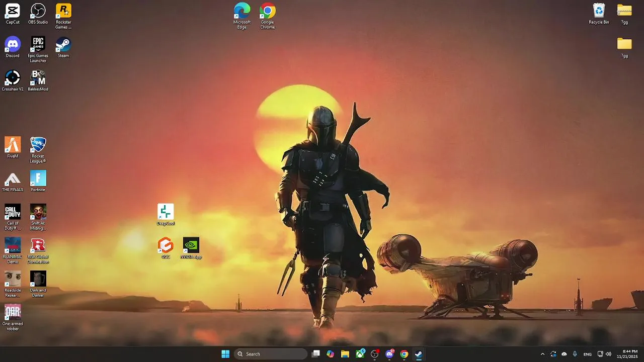Launch OBS Studio from the desktop
The image size is (644, 362).
tap(38, 14)
